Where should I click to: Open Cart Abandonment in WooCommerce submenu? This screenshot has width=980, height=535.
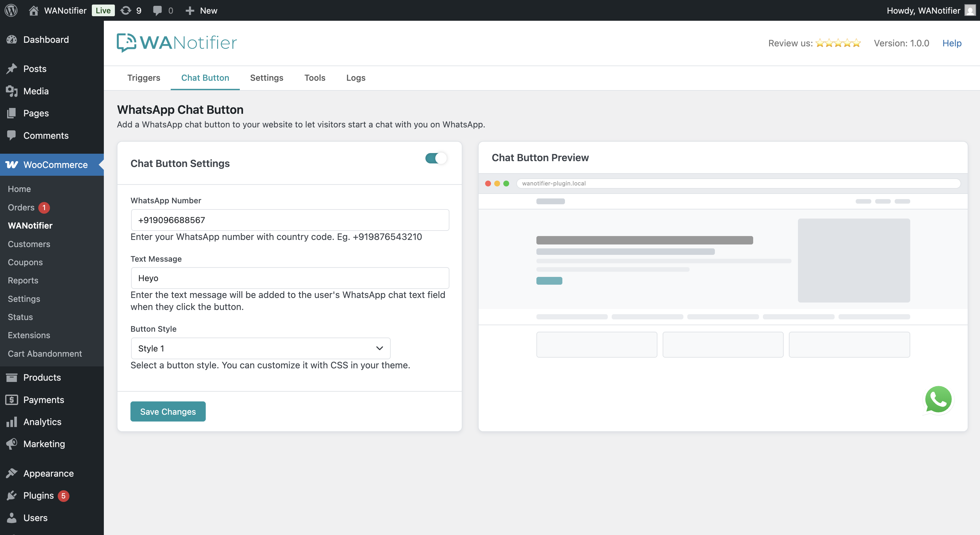(45, 353)
